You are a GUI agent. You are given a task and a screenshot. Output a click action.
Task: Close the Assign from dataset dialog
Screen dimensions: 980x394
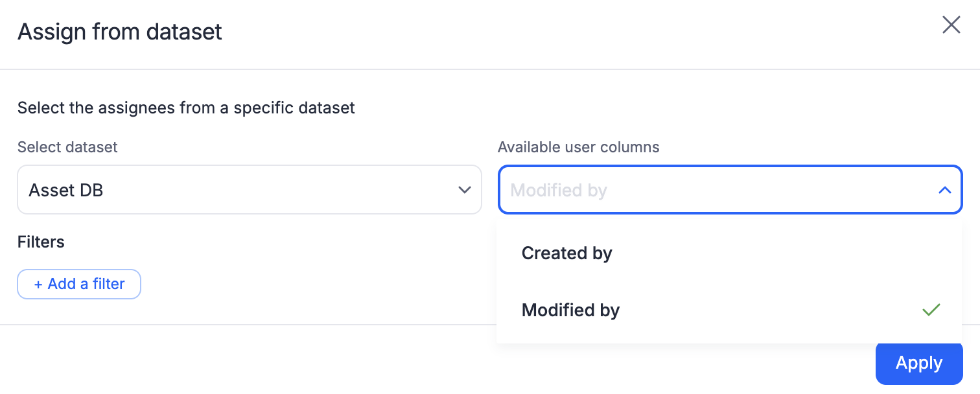(x=951, y=25)
